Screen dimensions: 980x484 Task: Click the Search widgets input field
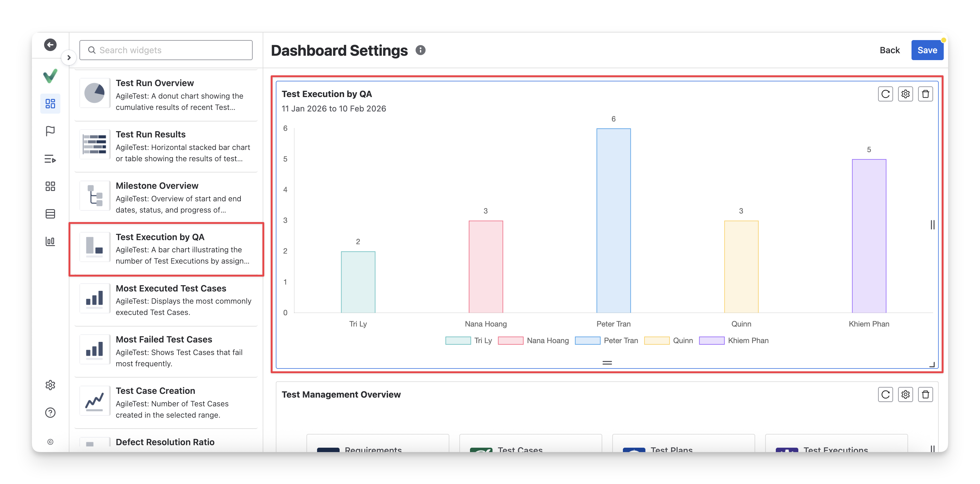tap(166, 50)
